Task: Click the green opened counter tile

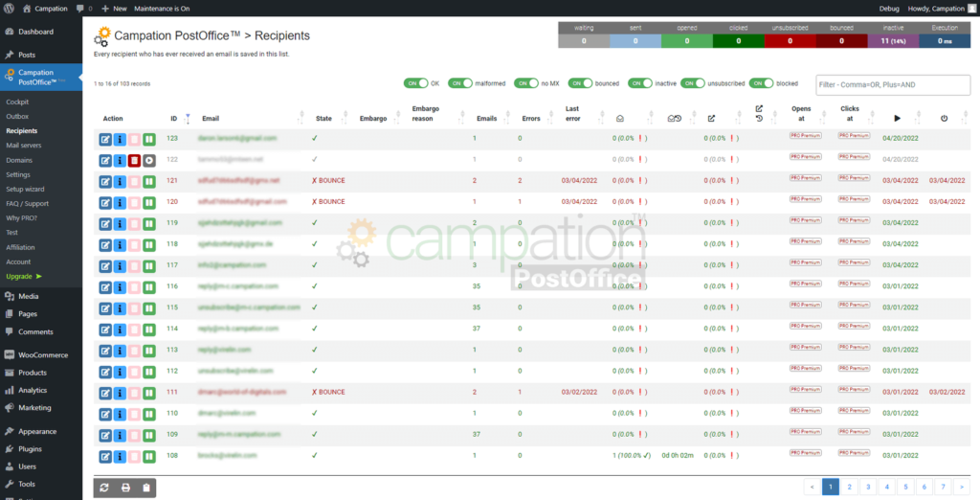Action: (687, 40)
